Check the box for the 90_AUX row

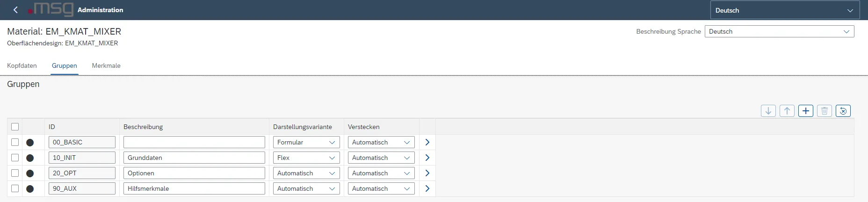(15, 188)
